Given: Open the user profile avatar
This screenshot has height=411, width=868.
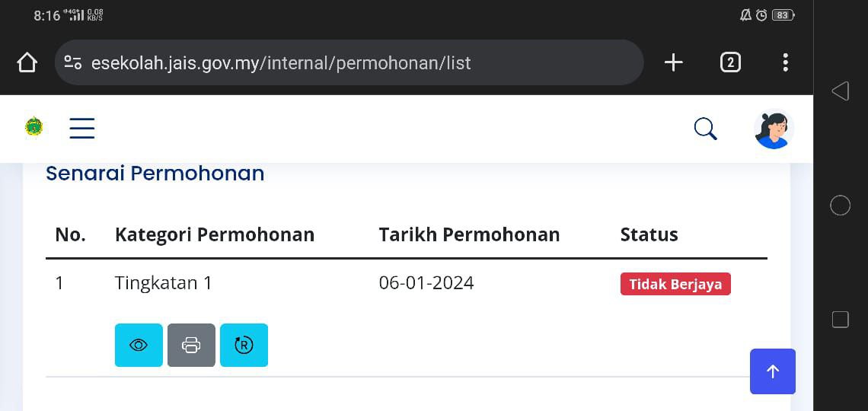Looking at the screenshot, I should coord(774,129).
